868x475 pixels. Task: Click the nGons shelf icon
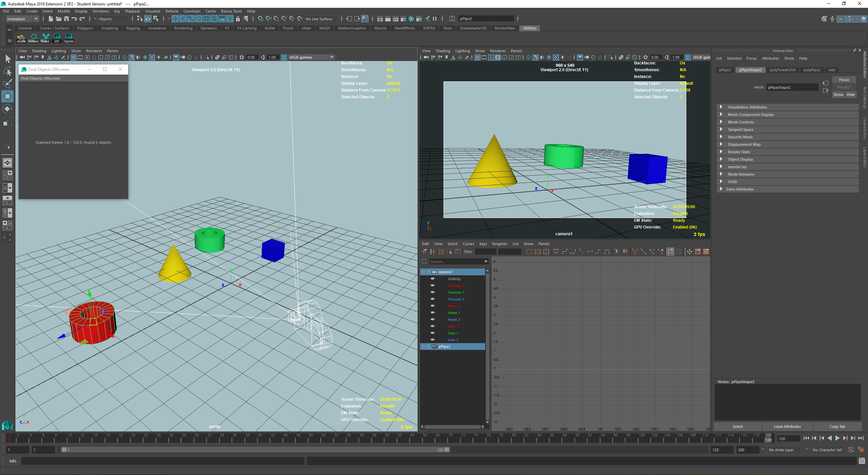coord(21,38)
